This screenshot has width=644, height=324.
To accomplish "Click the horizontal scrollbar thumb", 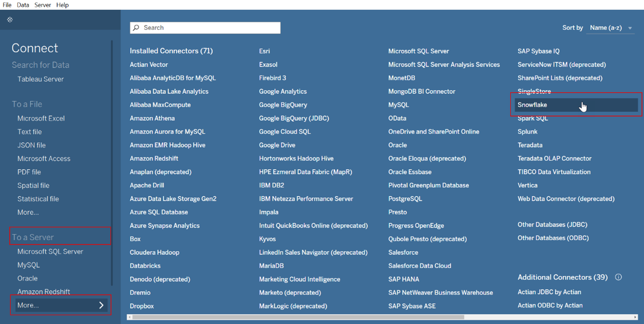I will coord(297,317).
